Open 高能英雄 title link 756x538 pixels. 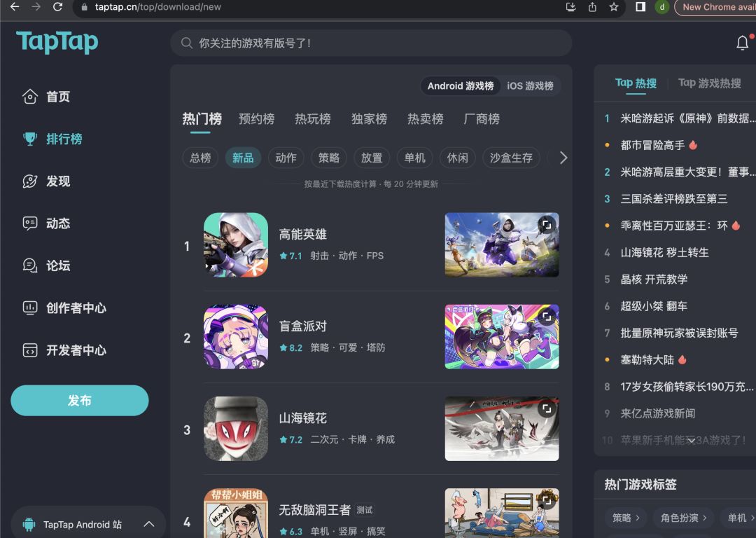(x=303, y=235)
